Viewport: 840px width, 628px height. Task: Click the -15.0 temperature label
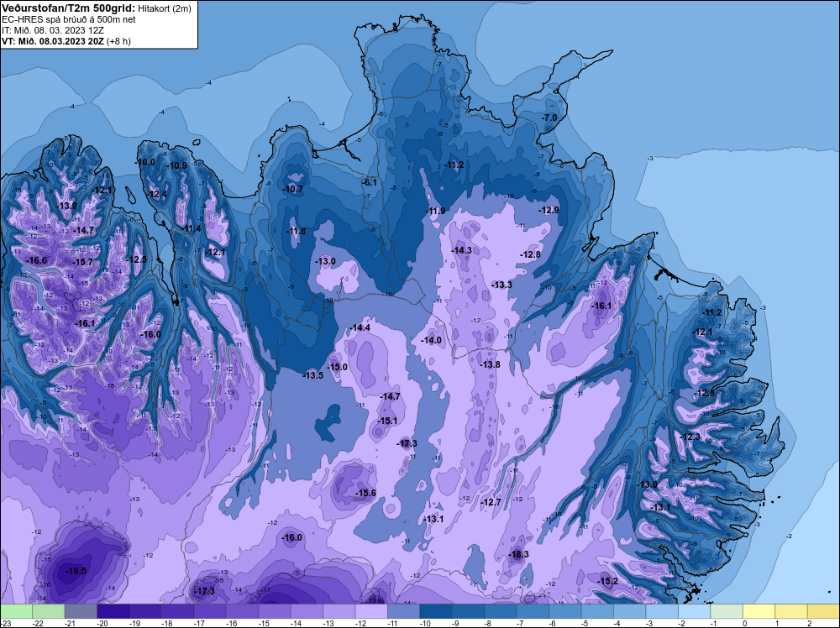(x=338, y=367)
